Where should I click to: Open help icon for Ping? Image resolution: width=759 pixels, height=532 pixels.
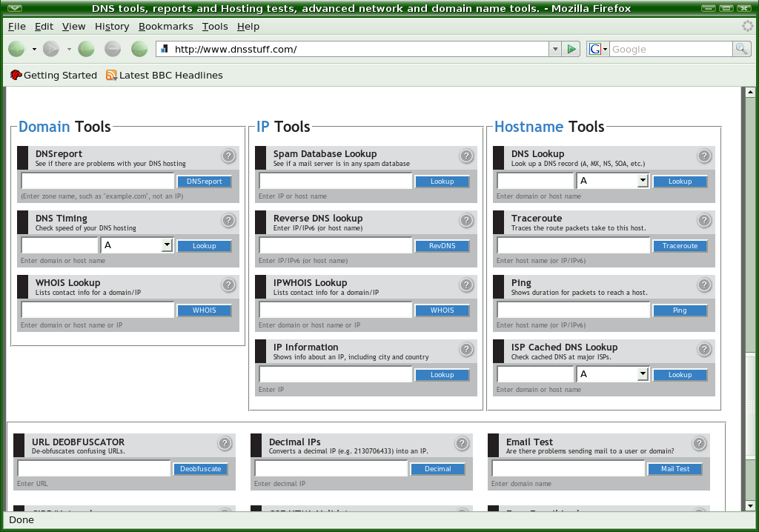[x=704, y=285]
